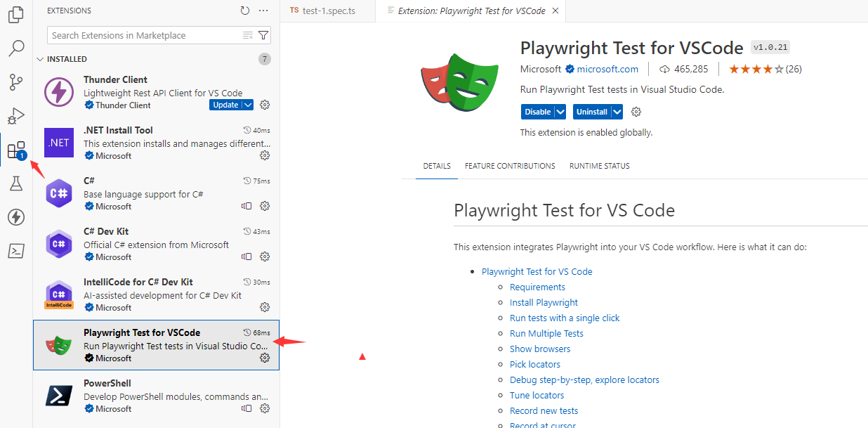The height and width of the screenshot is (428, 868).
Task: Open the Search view in activity bar
Action: tap(16, 48)
